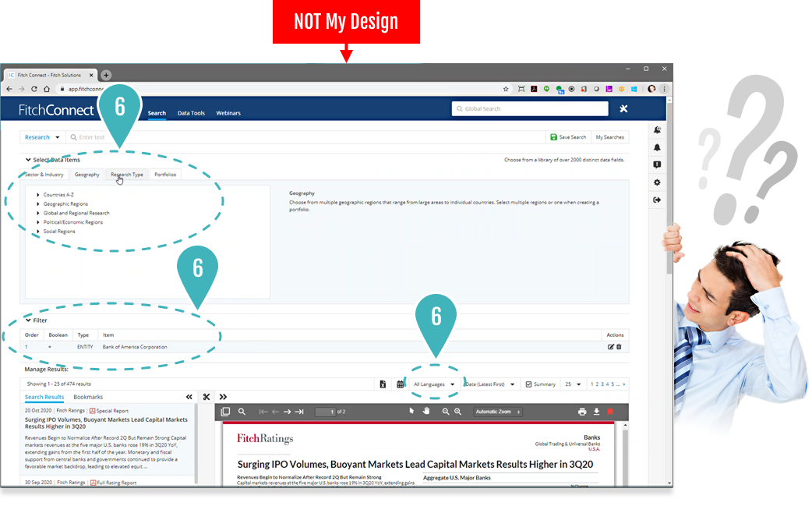Open a new browser tab
812x513 pixels.
point(106,75)
